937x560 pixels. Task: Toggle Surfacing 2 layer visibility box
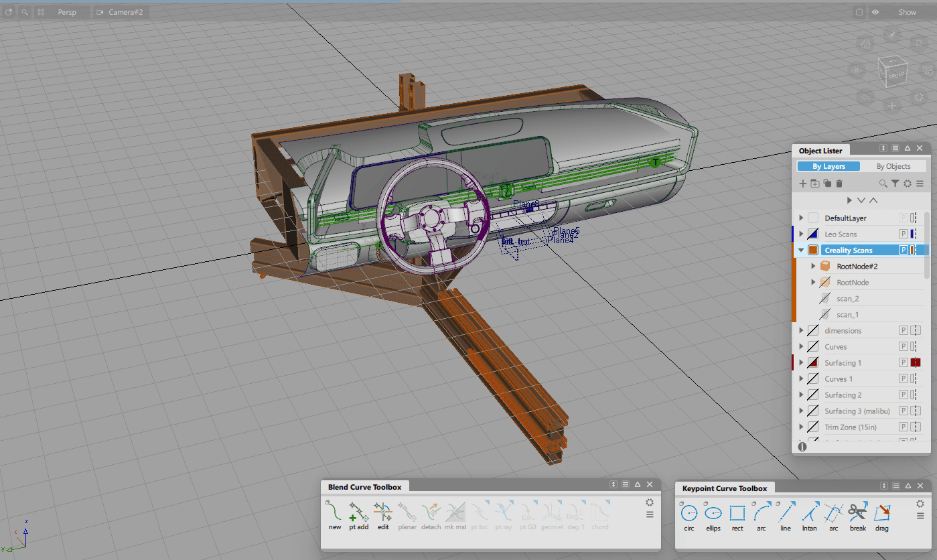(x=813, y=395)
